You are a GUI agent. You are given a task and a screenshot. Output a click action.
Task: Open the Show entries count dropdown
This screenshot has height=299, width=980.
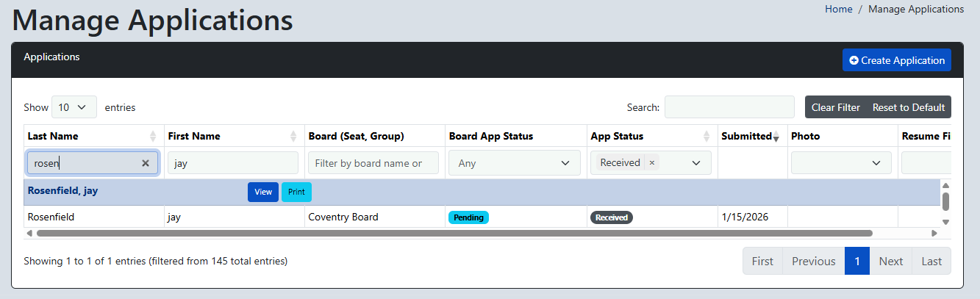(x=74, y=107)
